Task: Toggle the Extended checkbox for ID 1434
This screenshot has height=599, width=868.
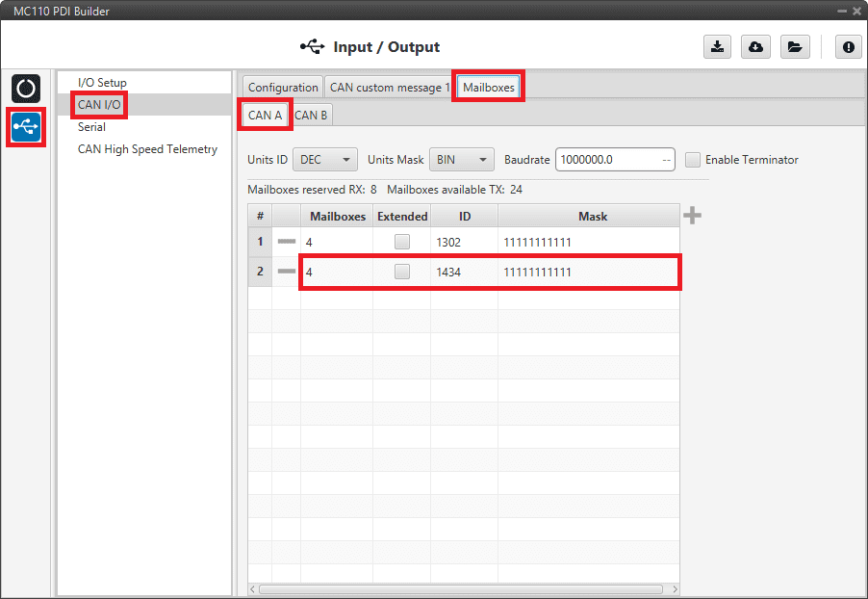Action: [401, 273]
